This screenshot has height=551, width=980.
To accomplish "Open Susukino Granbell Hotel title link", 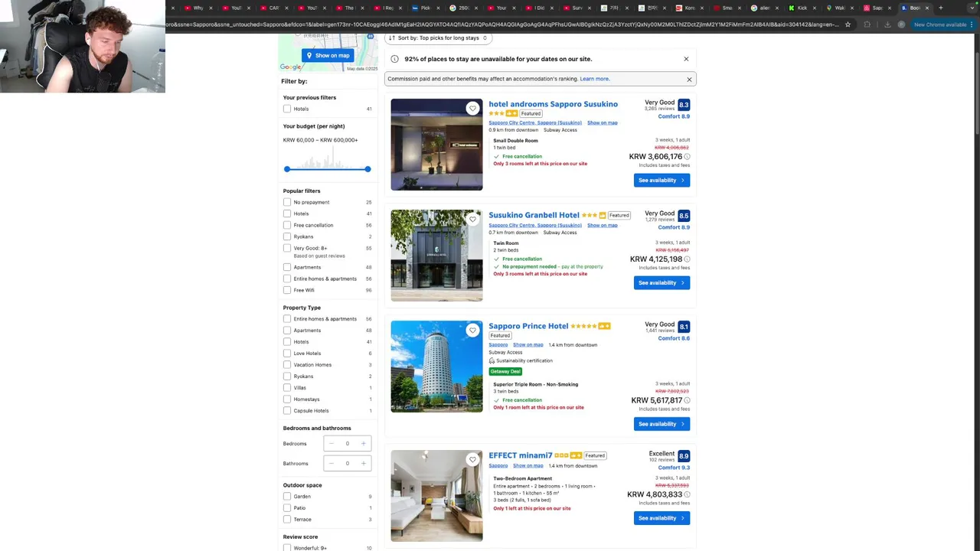I will point(534,215).
